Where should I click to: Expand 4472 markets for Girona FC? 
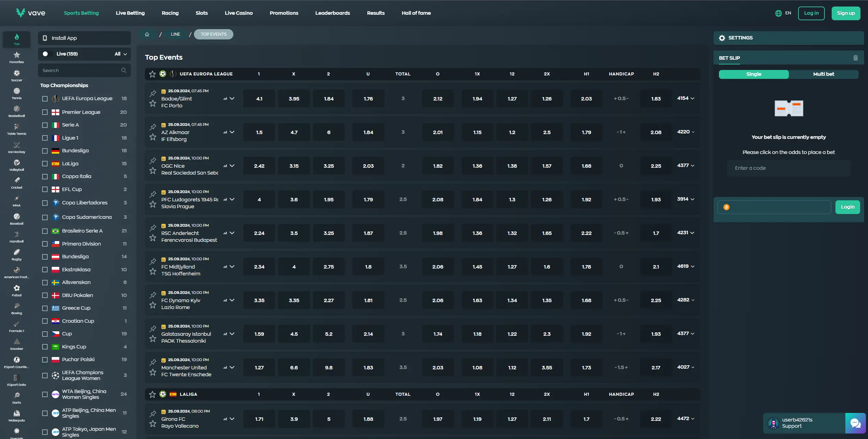tap(686, 419)
